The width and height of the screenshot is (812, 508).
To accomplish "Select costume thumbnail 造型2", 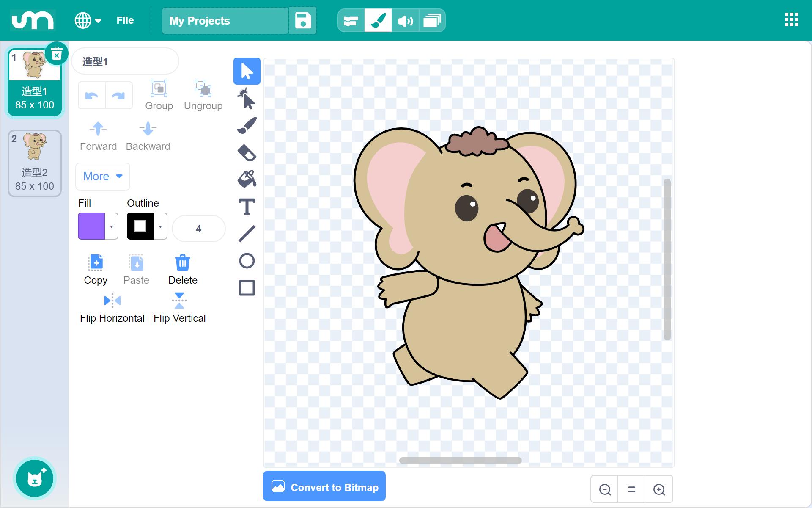I will (35, 163).
